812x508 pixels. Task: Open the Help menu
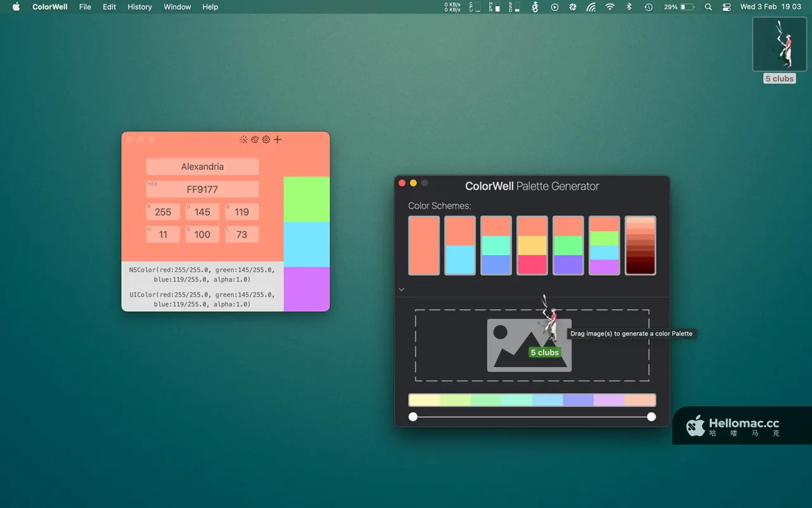pyautogui.click(x=211, y=7)
